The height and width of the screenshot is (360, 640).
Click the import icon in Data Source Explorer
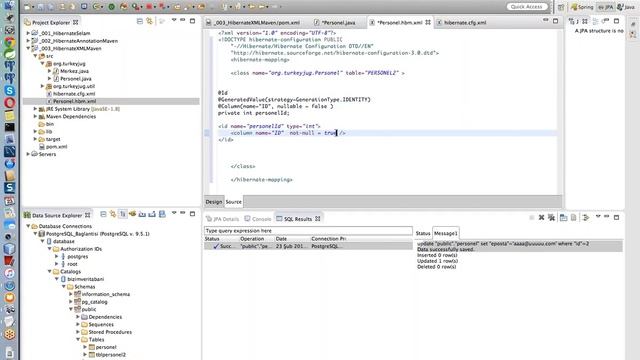[x=142, y=214]
